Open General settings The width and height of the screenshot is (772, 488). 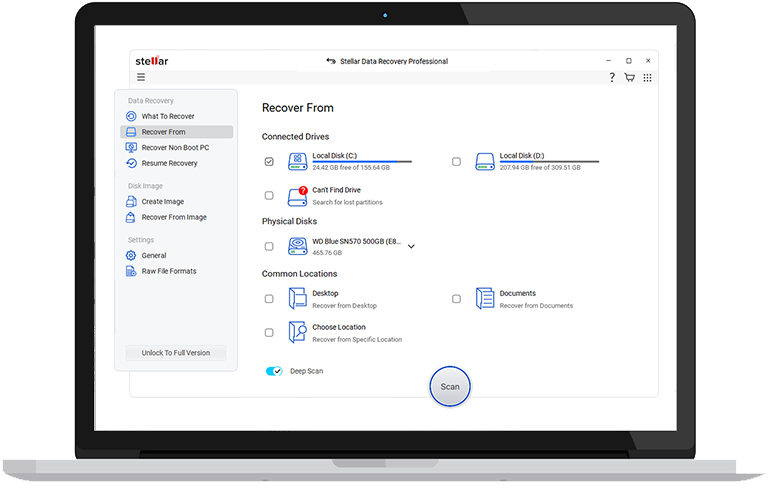click(176, 255)
